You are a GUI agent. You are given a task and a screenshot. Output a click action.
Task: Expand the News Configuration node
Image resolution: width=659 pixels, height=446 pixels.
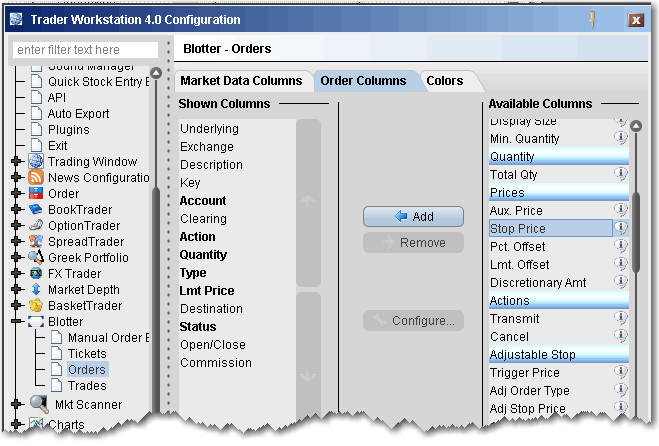point(17,177)
